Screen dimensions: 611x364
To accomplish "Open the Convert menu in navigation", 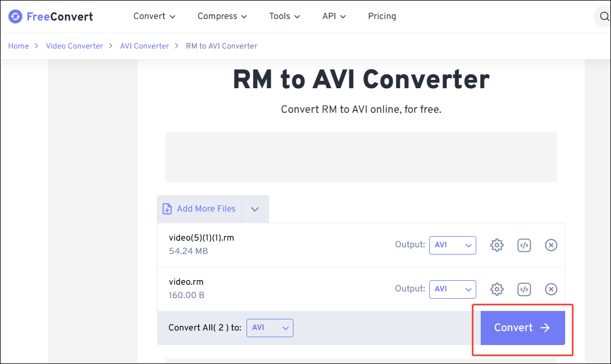I will (x=154, y=16).
